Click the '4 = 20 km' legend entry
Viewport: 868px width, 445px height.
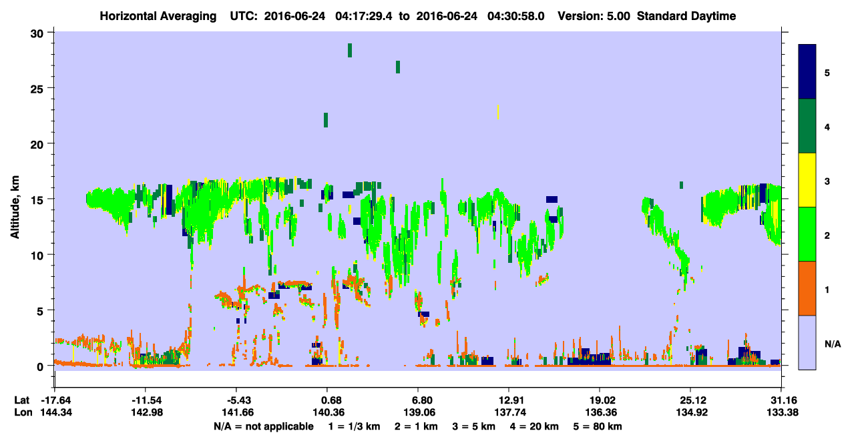(536, 426)
